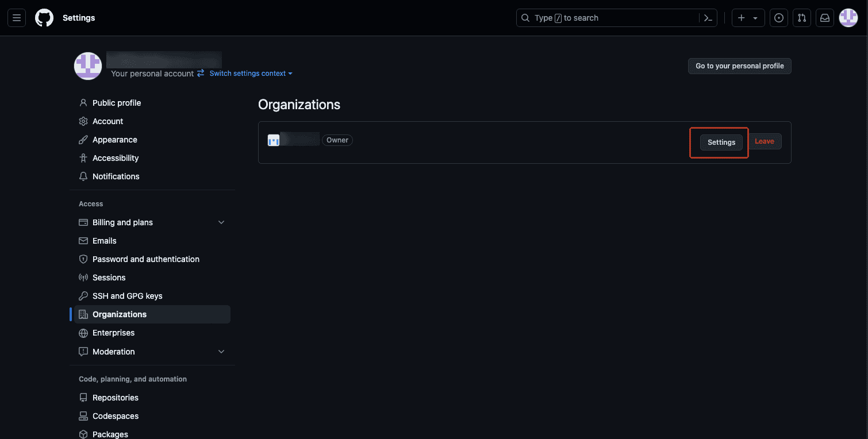Focus the Type / to search field
The height and width of the screenshot is (439, 868).
point(608,18)
